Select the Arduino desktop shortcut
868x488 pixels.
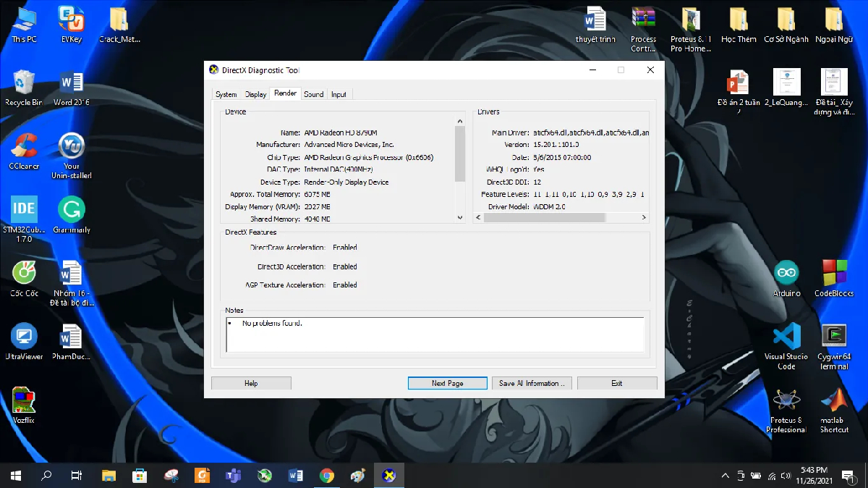point(786,279)
